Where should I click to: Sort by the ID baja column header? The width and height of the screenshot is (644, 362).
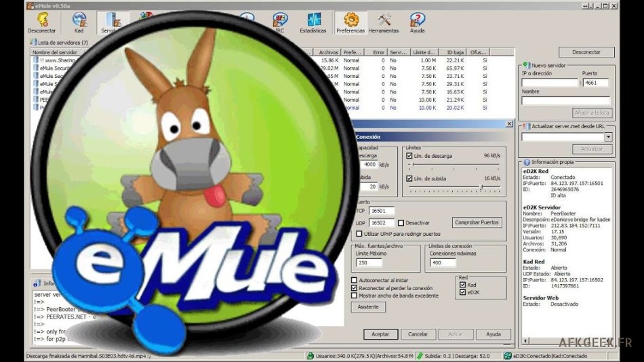click(451, 52)
